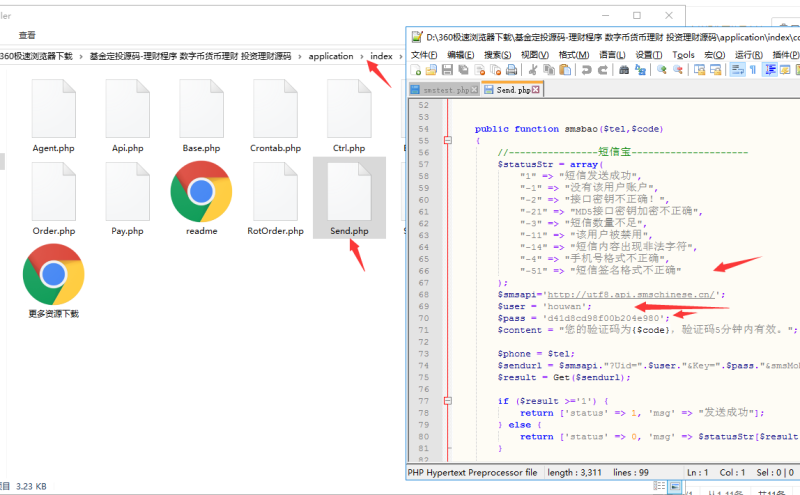
Task: Undo last edit in Notepad++
Action: point(586,70)
